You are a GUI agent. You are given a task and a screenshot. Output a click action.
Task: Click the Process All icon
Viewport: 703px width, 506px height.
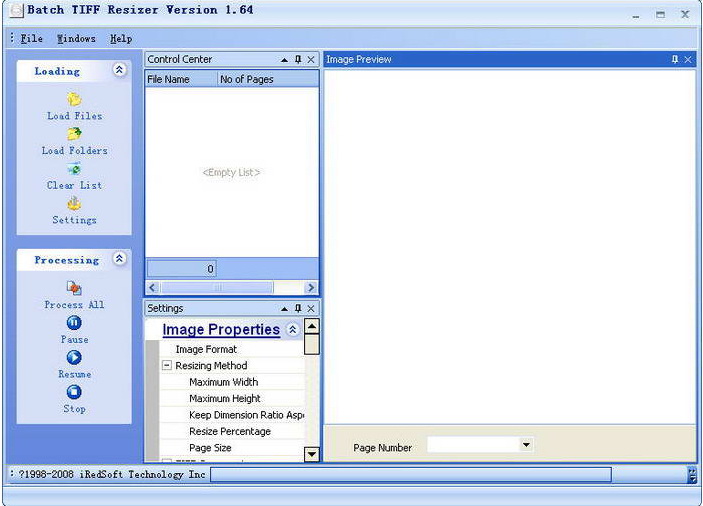[x=74, y=288]
